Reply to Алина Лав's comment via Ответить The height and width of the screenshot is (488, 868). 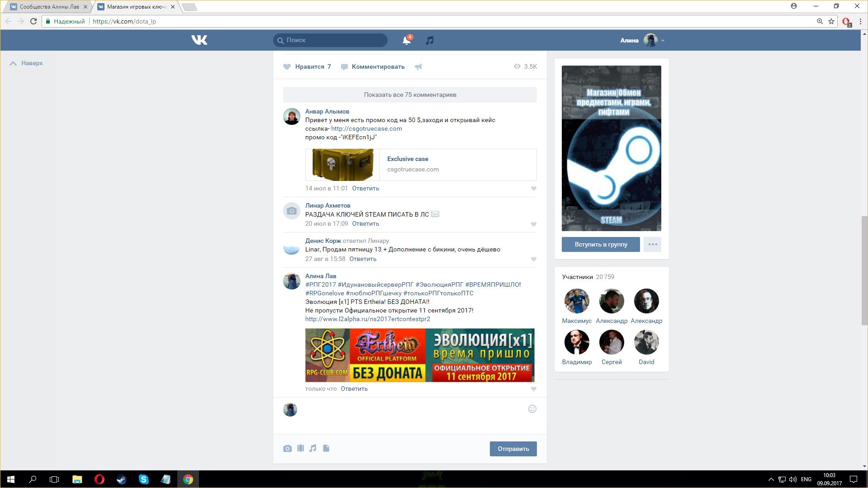(x=354, y=389)
